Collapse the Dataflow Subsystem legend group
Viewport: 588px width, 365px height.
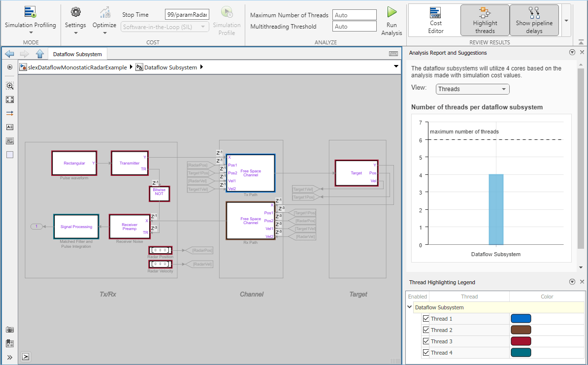point(410,307)
